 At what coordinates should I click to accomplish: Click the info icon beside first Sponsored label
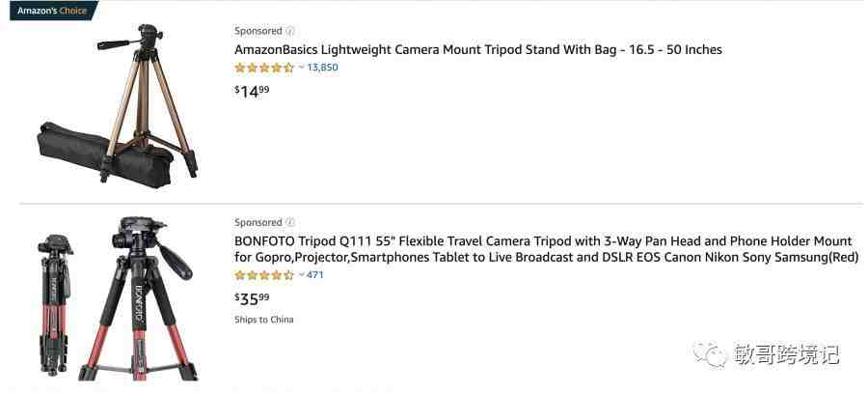coord(290,31)
